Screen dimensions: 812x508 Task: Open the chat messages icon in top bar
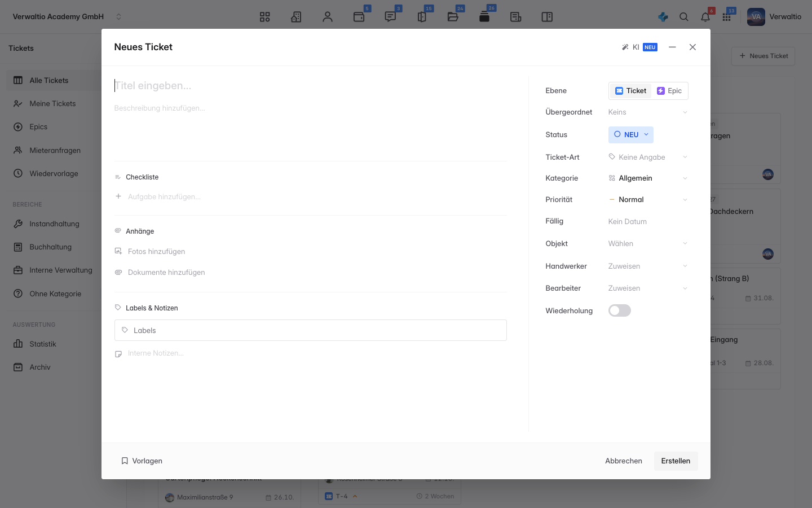click(390, 17)
